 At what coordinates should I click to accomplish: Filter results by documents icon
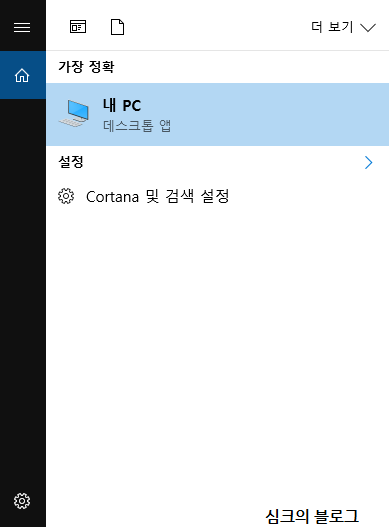pyautogui.click(x=117, y=27)
